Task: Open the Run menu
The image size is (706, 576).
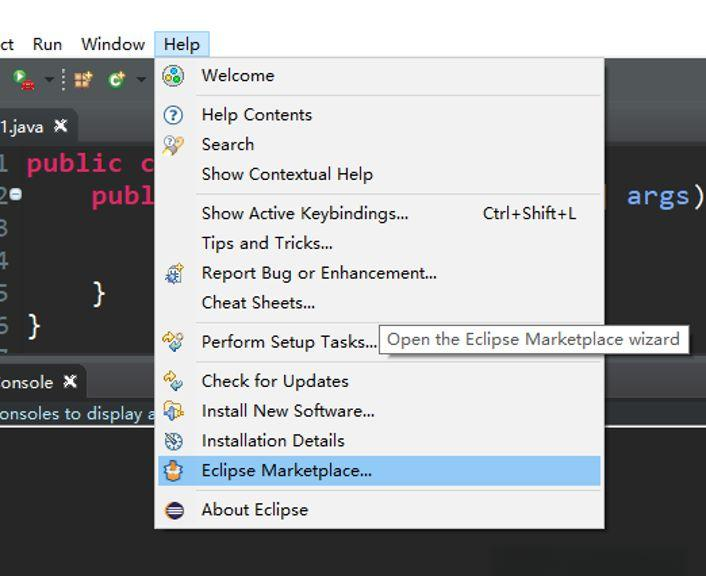Action: (x=47, y=44)
